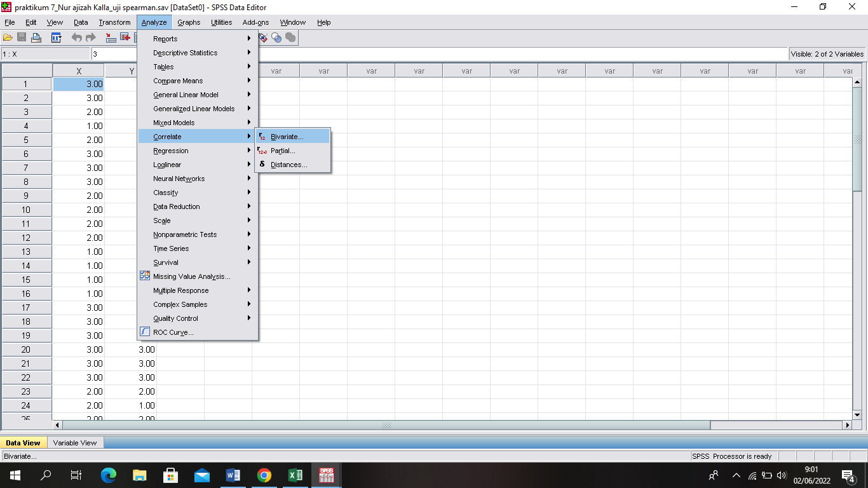Viewport: 868px width, 488px height.
Task: Open File Explorer from the taskbar
Action: (140, 475)
